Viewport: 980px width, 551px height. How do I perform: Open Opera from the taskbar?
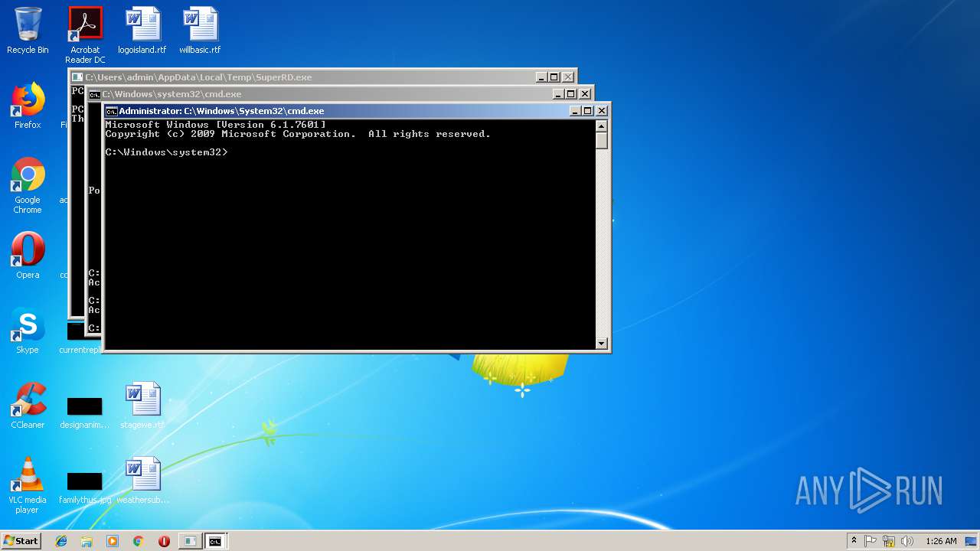[x=164, y=541]
